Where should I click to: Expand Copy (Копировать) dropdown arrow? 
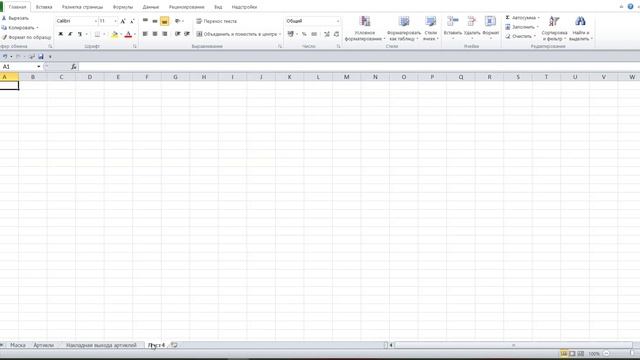click(x=38, y=28)
